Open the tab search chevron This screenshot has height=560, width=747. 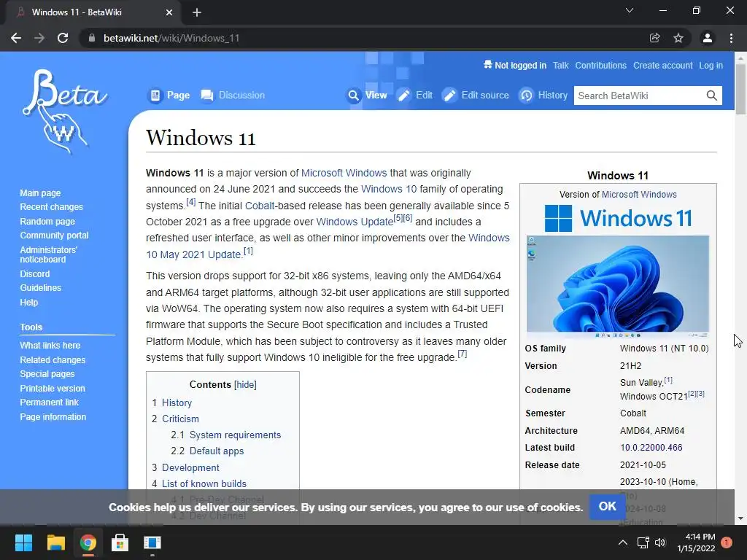[x=630, y=10]
